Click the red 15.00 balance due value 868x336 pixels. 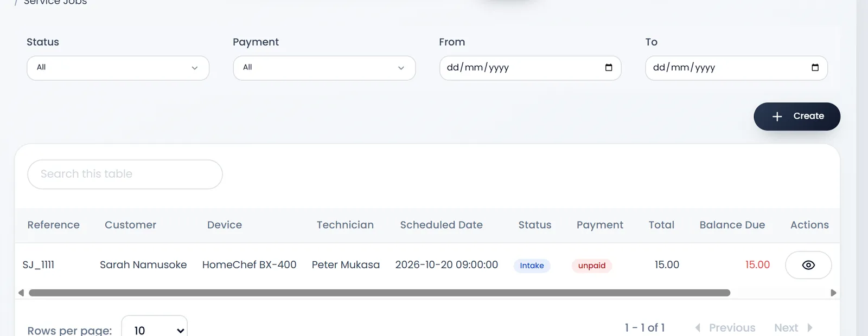[757, 265]
